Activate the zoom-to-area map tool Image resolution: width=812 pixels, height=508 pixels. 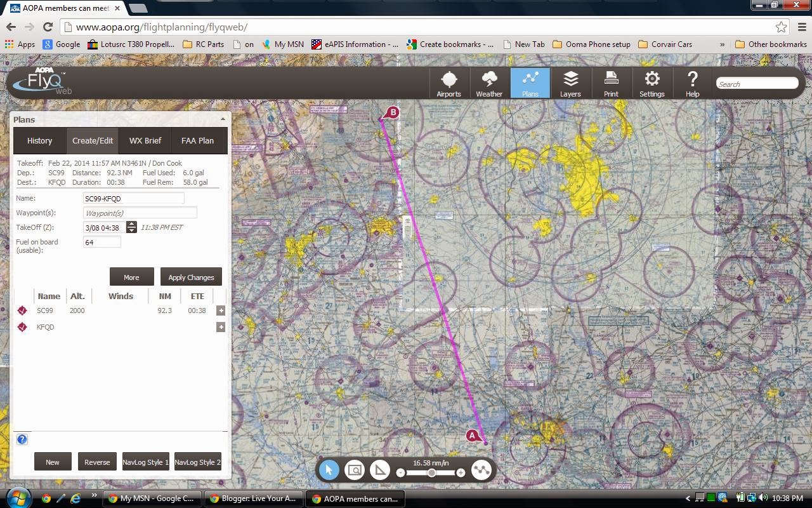click(x=355, y=470)
